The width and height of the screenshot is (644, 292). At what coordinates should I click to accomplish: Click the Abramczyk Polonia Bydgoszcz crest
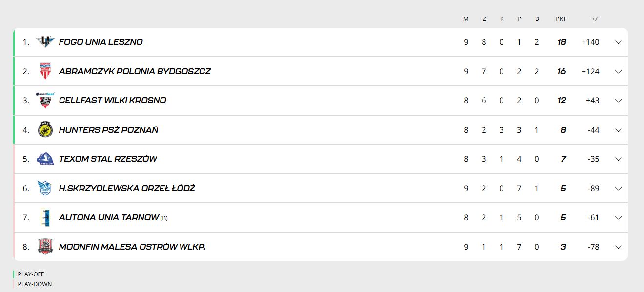(45, 71)
